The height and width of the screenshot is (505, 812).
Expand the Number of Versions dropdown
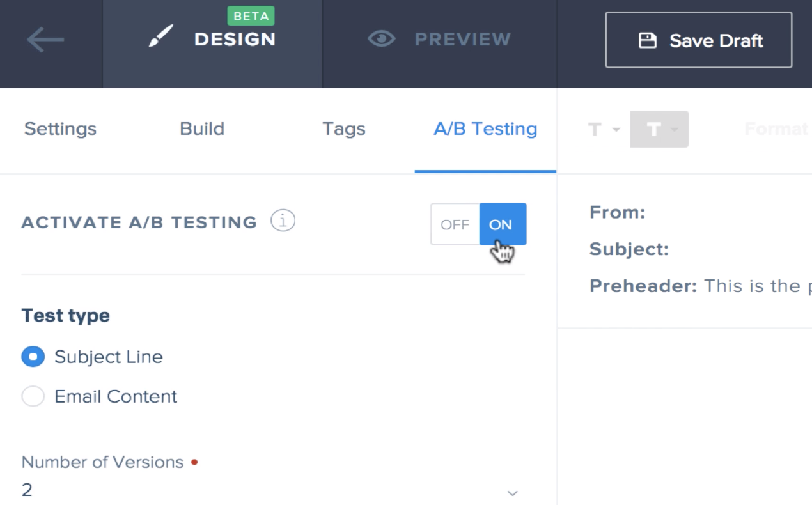coord(511,492)
